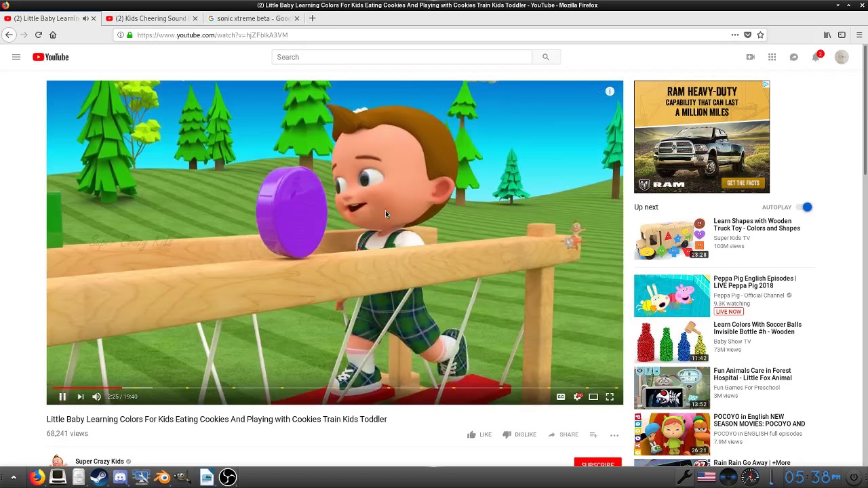The width and height of the screenshot is (868, 488).
Task: Open the taskbar clock showing 05:38 PM
Action: point(812,477)
